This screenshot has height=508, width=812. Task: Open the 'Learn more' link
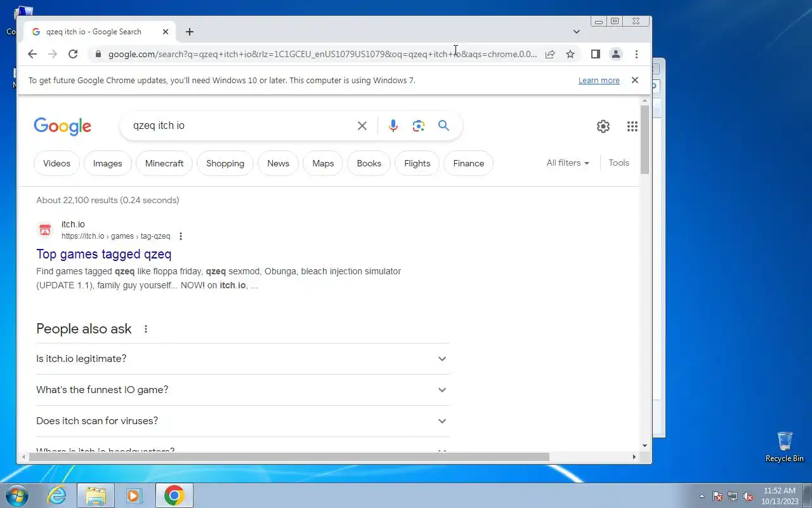click(599, 81)
